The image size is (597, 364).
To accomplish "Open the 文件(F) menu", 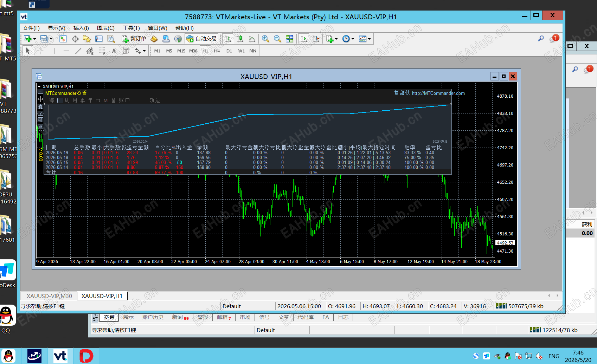I will click(x=31, y=28).
